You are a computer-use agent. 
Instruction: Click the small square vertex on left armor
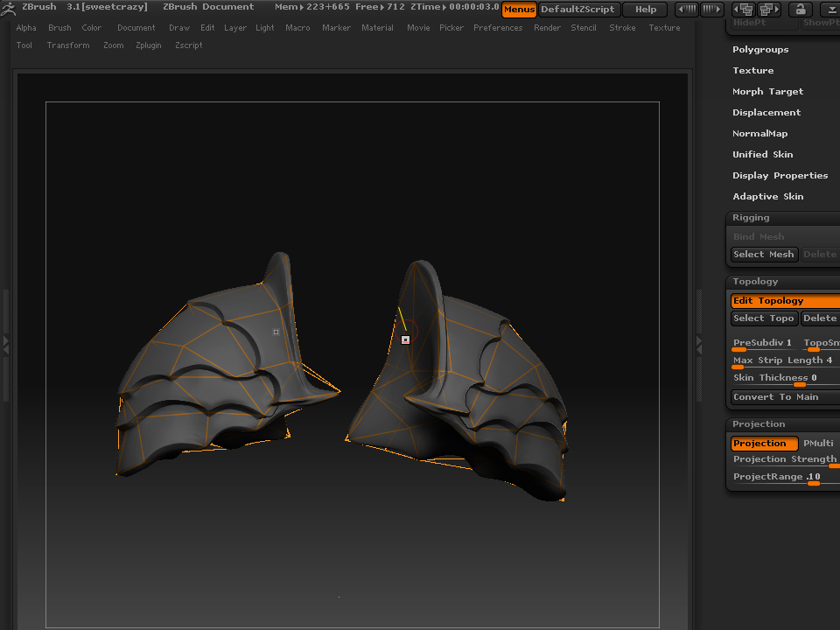tap(276, 332)
